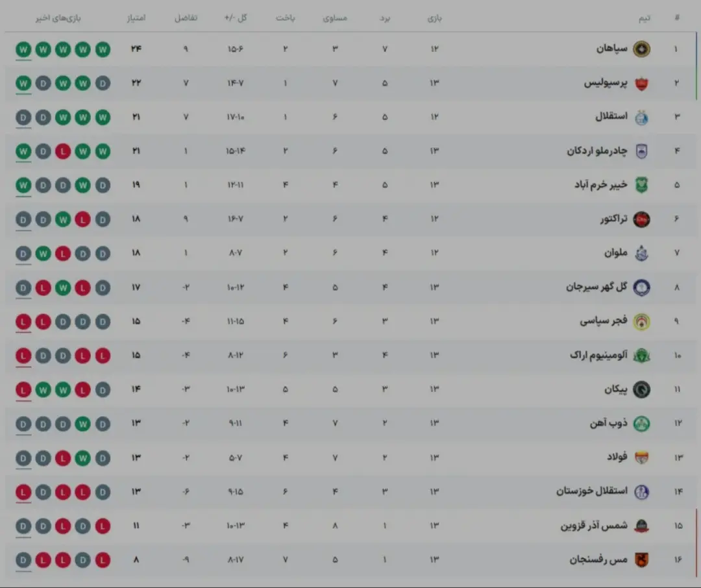Open the Paykan (پیکان) club logo

pos(641,389)
